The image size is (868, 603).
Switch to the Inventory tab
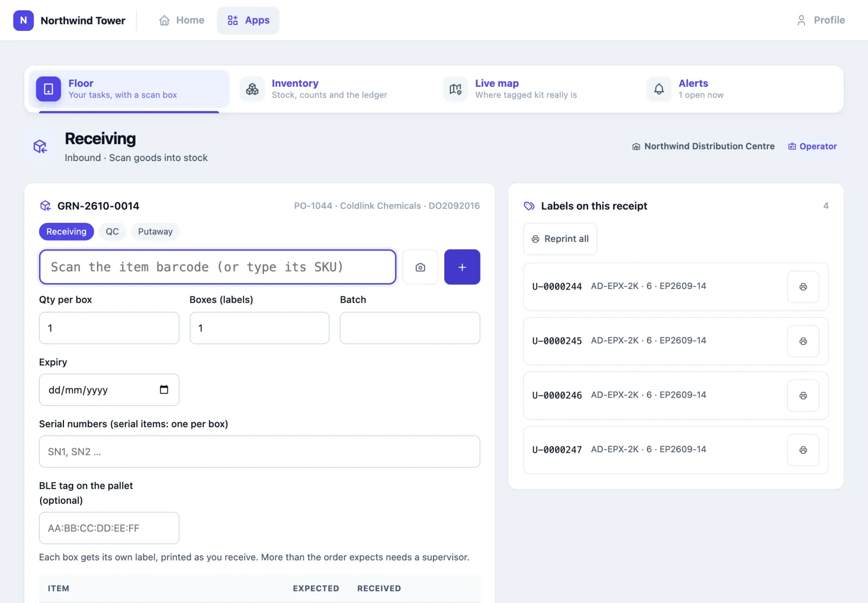point(333,89)
